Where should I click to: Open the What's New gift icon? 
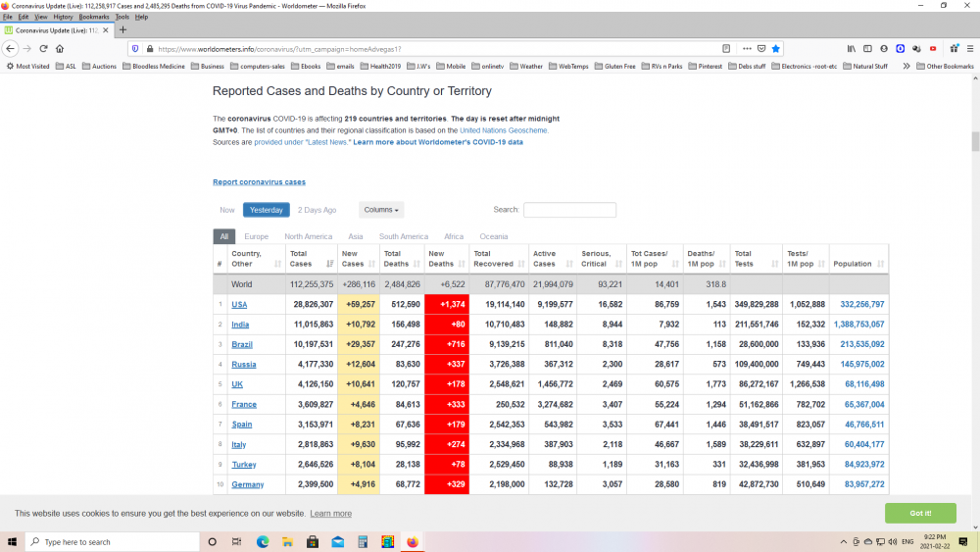[955, 49]
